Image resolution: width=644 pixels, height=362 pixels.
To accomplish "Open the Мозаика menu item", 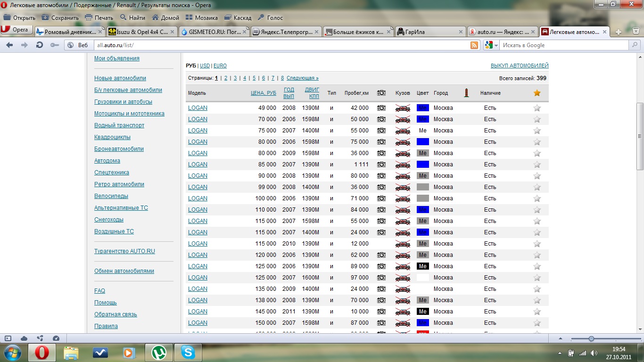I will (x=201, y=18).
